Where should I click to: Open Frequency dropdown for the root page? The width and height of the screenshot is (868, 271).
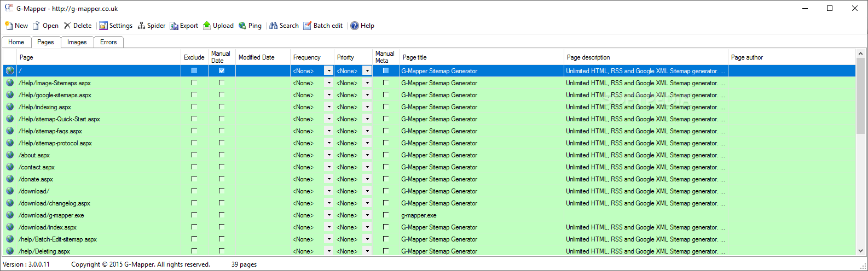tap(328, 71)
